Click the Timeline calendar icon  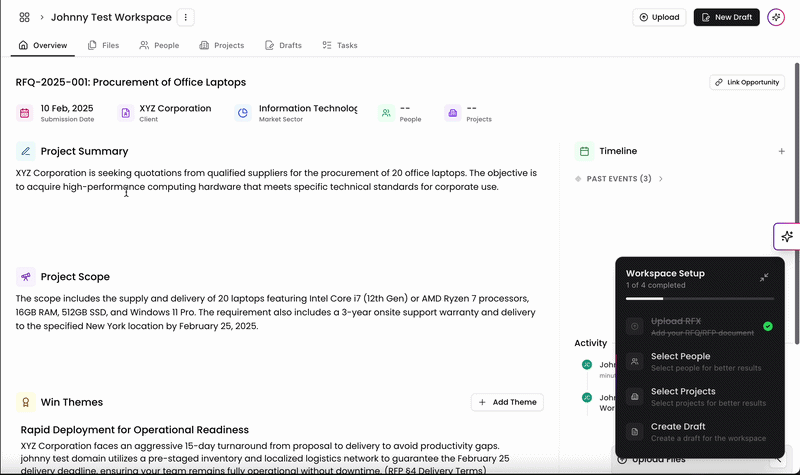coord(584,151)
